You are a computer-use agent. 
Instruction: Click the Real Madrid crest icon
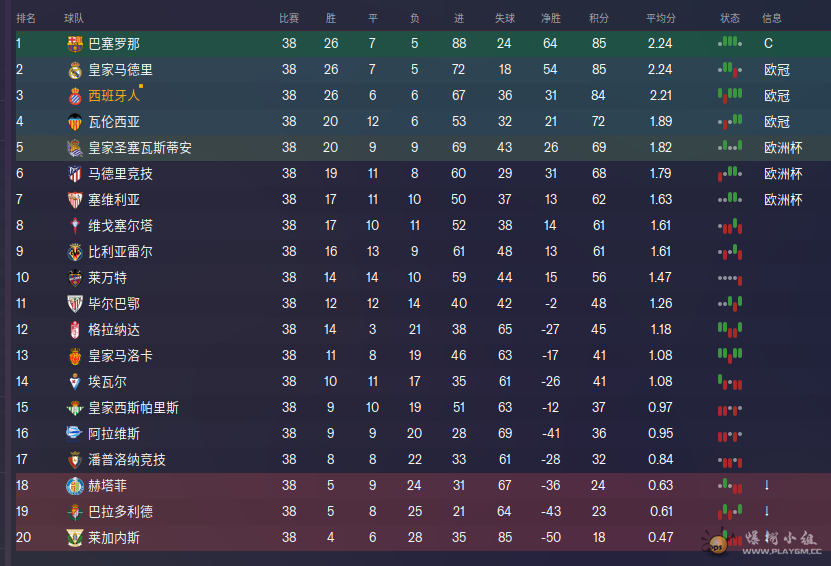pyautogui.click(x=74, y=70)
